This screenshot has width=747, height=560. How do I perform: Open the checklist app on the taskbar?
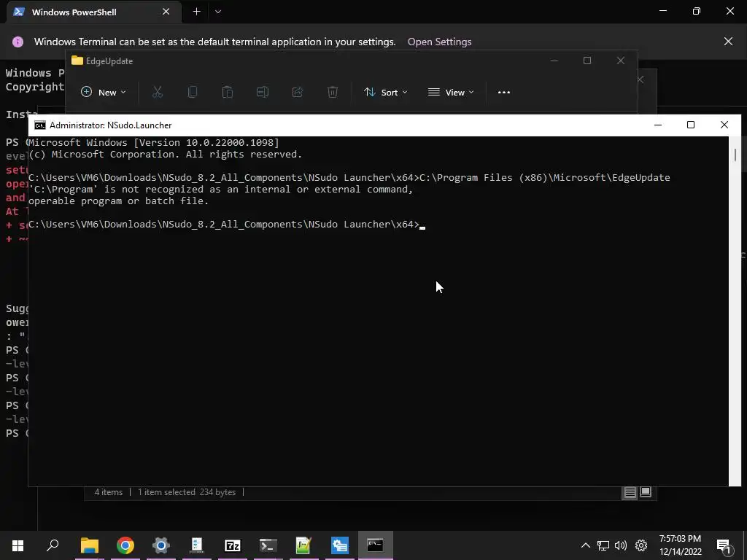197,545
